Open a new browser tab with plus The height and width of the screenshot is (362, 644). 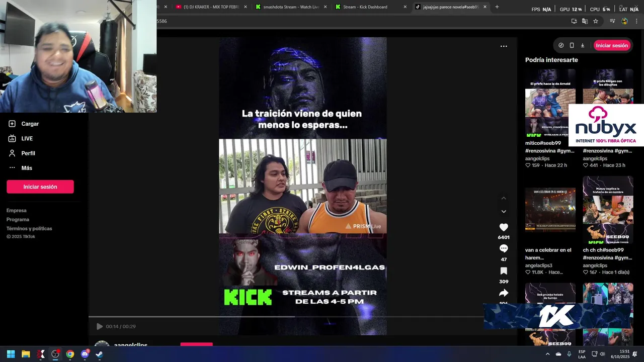pos(497,7)
